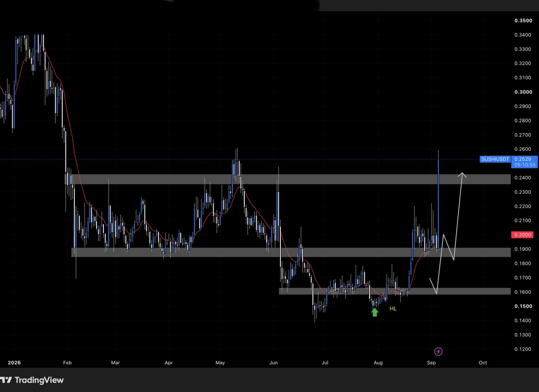Select the lower gray support zone near 0.1600
Screen dimensions: 539x392
[x=395, y=291]
